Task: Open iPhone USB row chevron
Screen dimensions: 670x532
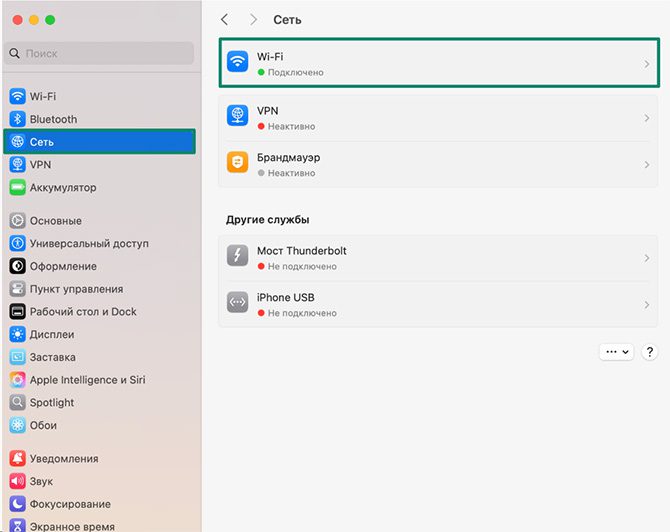Action: pos(647,305)
